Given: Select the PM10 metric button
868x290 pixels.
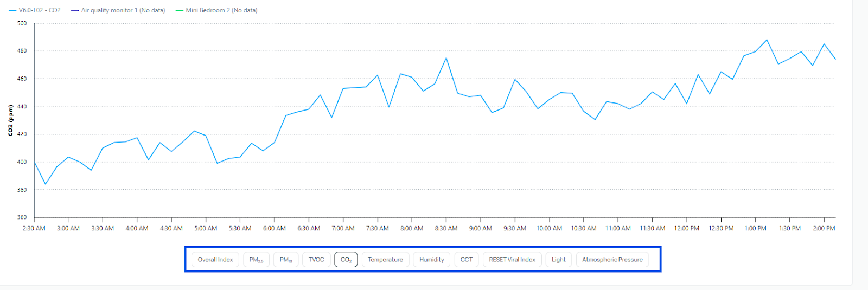Looking at the screenshot, I should [286, 260].
